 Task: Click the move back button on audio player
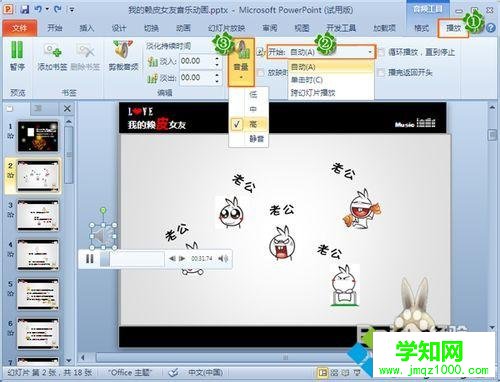point(172,259)
